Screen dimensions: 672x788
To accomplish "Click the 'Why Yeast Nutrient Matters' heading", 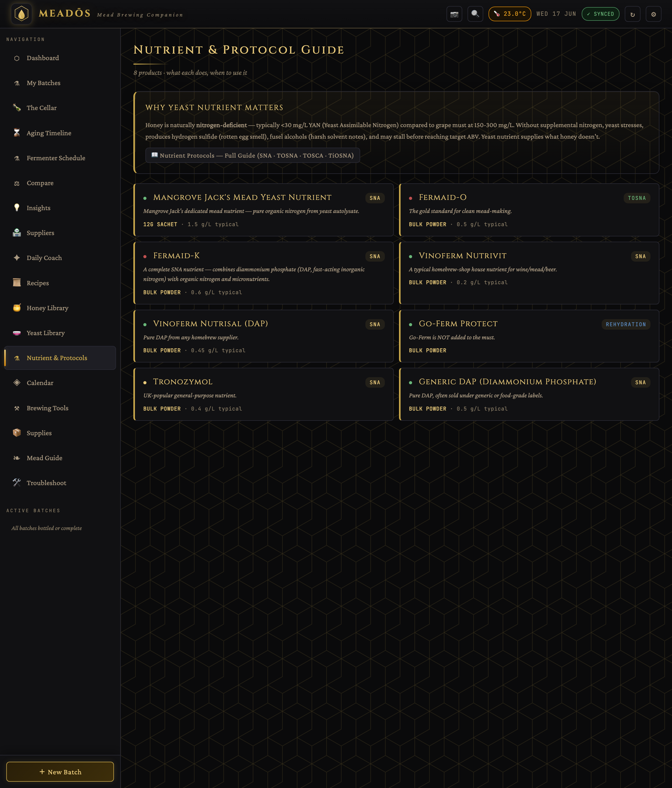I will (214, 108).
